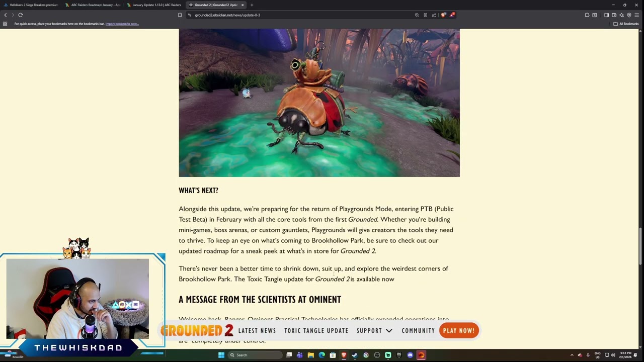The image size is (644, 362).
Task: Open File Explorer from the taskbar
Action: click(x=310, y=355)
